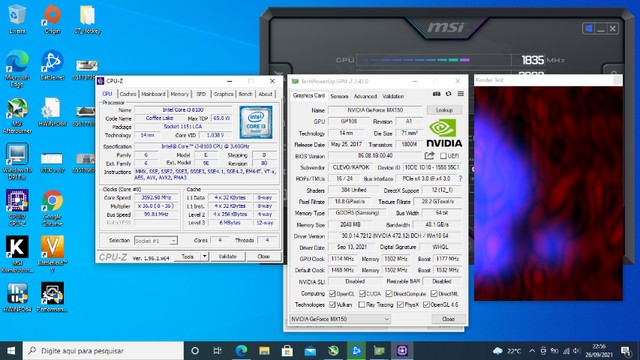Toggle the CUDA checkbox
The image size is (640, 360).
tap(362, 293)
